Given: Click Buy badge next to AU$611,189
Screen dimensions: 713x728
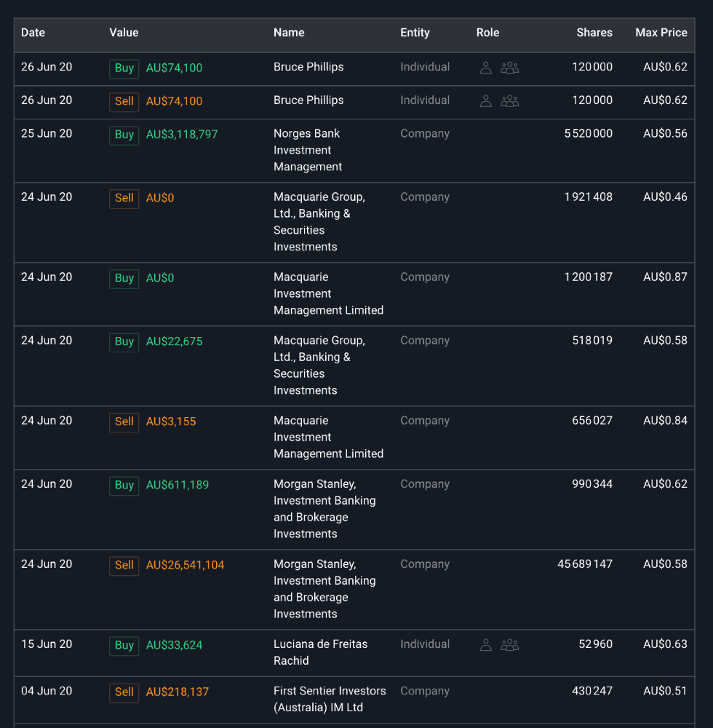Looking at the screenshot, I should pyautogui.click(x=124, y=486).
